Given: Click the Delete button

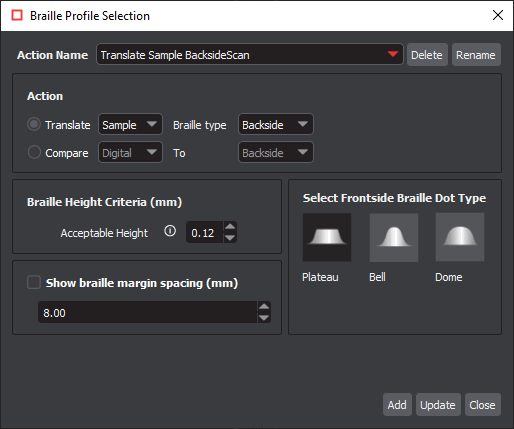Looking at the screenshot, I should click(427, 55).
